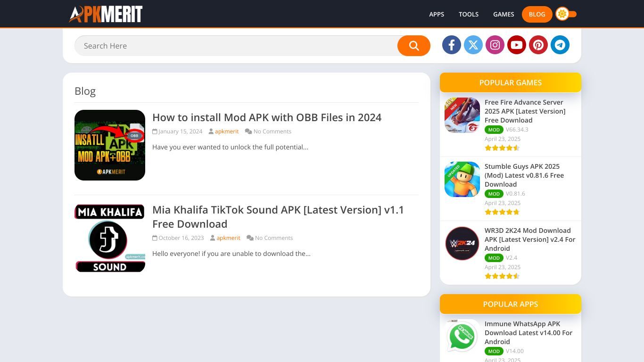Click the MOD badge next to V14.00

pyautogui.click(x=494, y=351)
